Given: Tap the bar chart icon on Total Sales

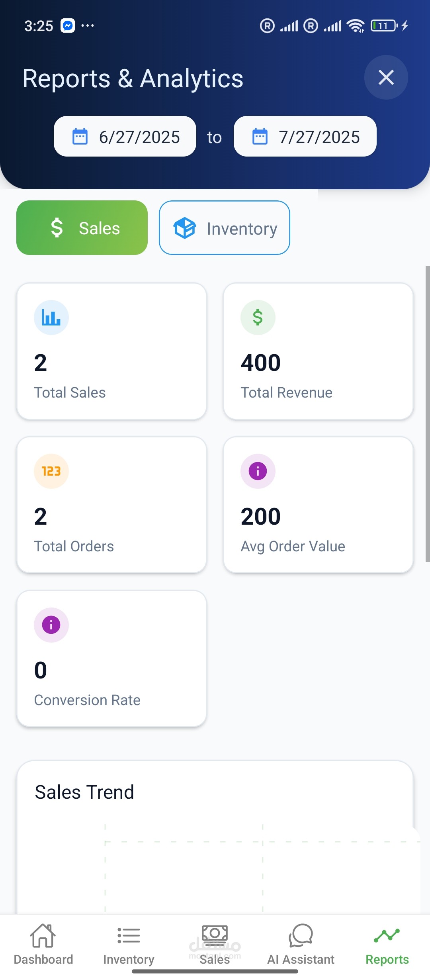Looking at the screenshot, I should pyautogui.click(x=51, y=318).
